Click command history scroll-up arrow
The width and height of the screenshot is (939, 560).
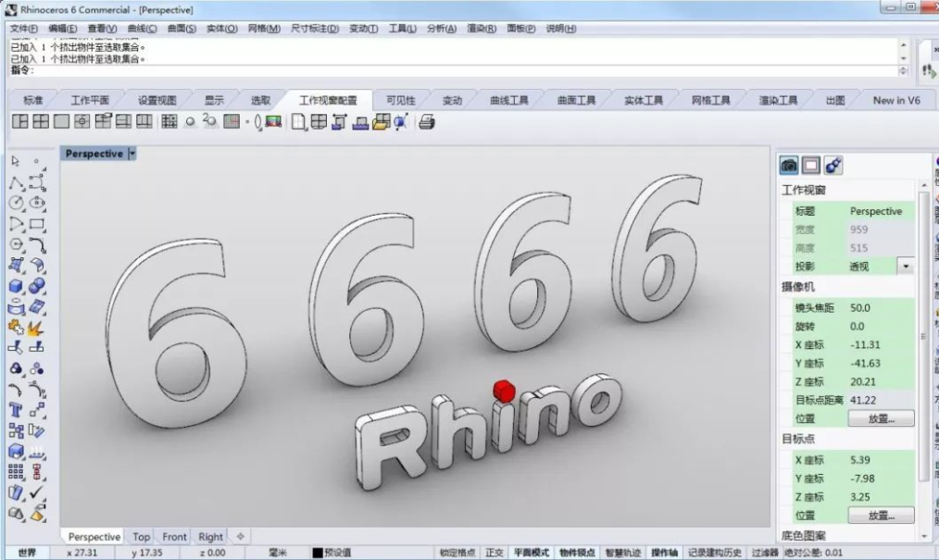(903, 45)
